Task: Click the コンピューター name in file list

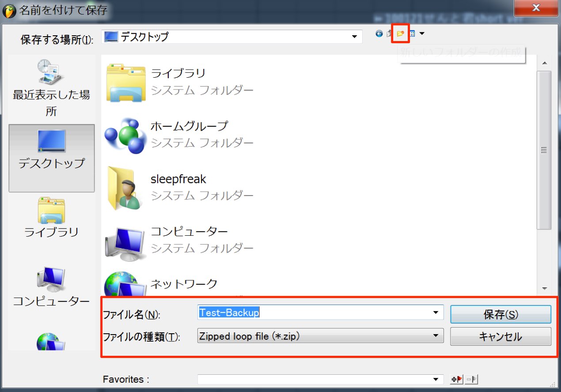Action: click(x=190, y=231)
